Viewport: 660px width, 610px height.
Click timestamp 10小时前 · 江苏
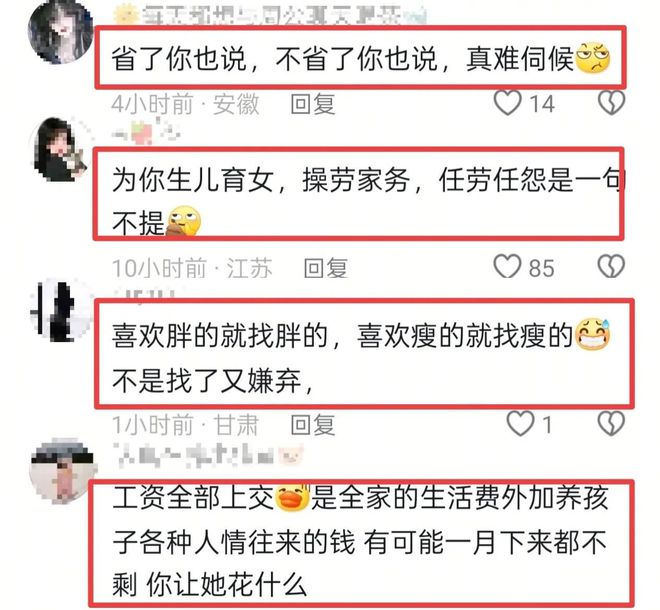click(x=192, y=268)
